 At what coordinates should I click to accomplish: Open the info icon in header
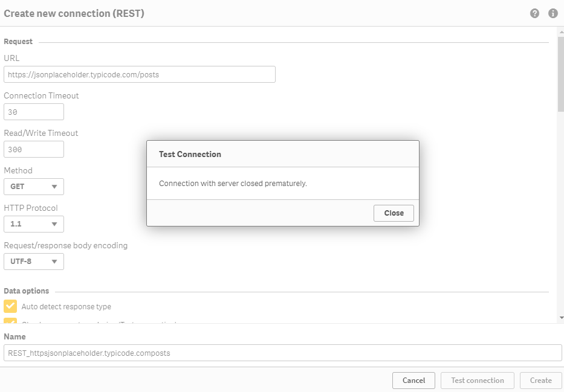pyautogui.click(x=553, y=13)
